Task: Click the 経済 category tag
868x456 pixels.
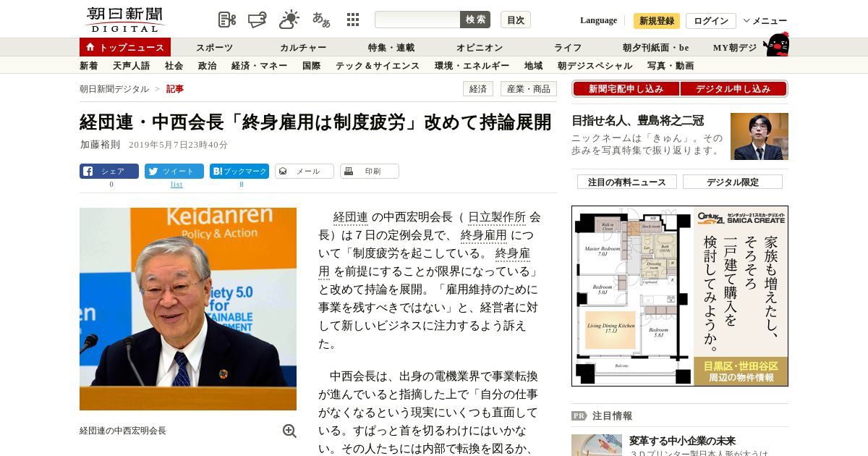Action: 478,89
